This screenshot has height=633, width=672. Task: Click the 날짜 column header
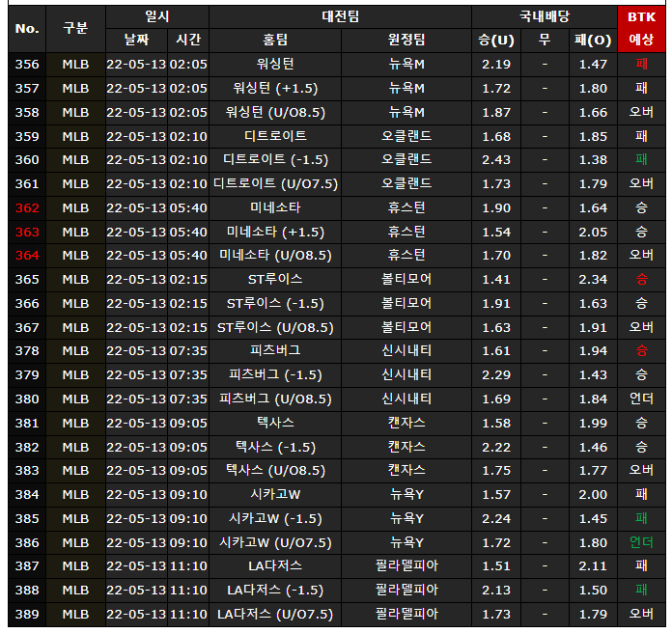pyautogui.click(x=136, y=41)
